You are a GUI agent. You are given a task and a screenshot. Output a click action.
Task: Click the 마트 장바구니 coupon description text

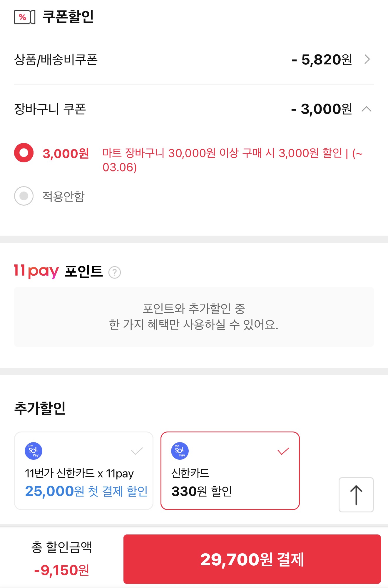(x=232, y=160)
